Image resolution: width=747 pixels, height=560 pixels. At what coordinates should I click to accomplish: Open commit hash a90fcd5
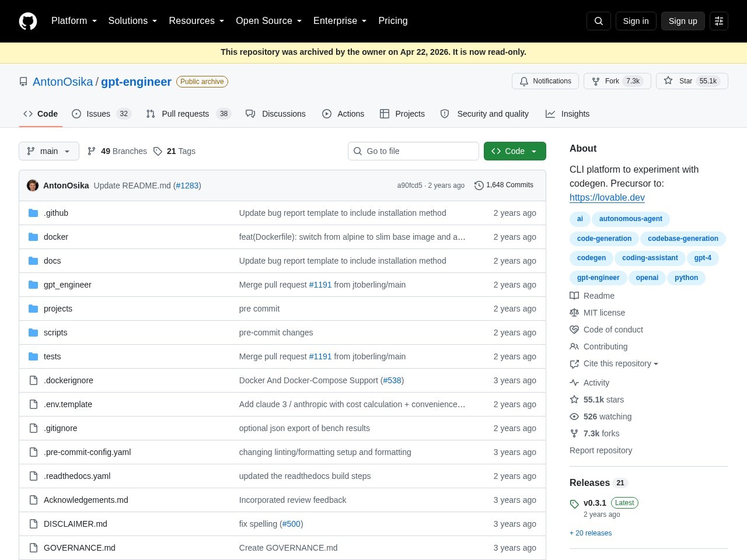410,185
